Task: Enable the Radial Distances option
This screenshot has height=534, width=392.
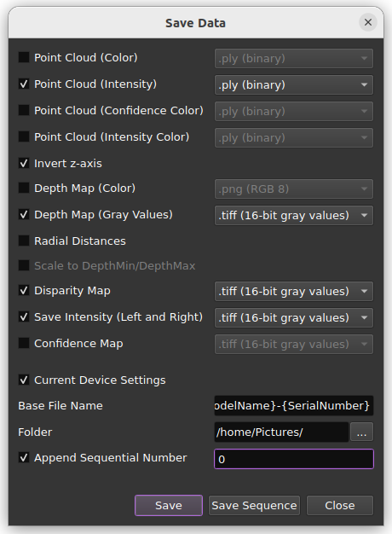Action: click(24, 241)
